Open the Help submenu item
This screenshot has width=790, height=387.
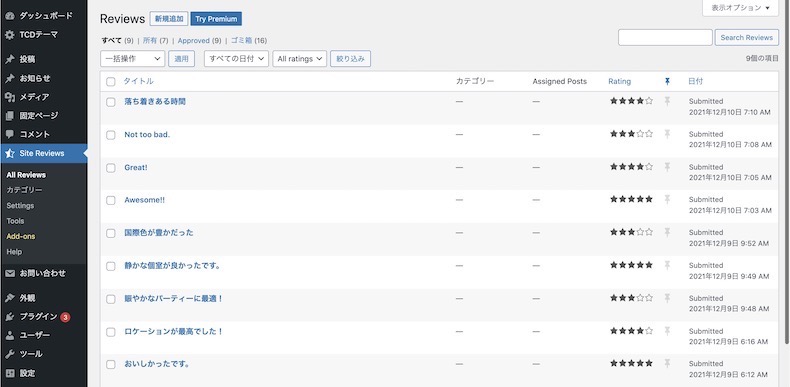pyautogui.click(x=14, y=251)
